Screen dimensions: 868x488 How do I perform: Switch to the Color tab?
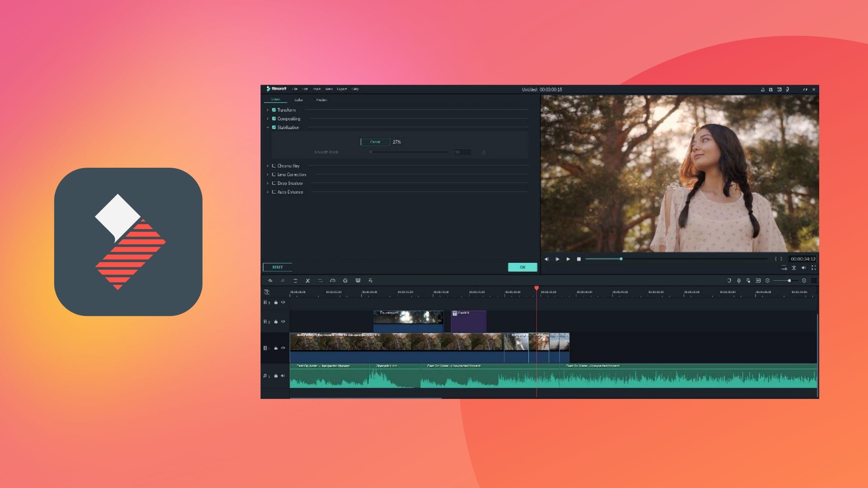(x=298, y=100)
